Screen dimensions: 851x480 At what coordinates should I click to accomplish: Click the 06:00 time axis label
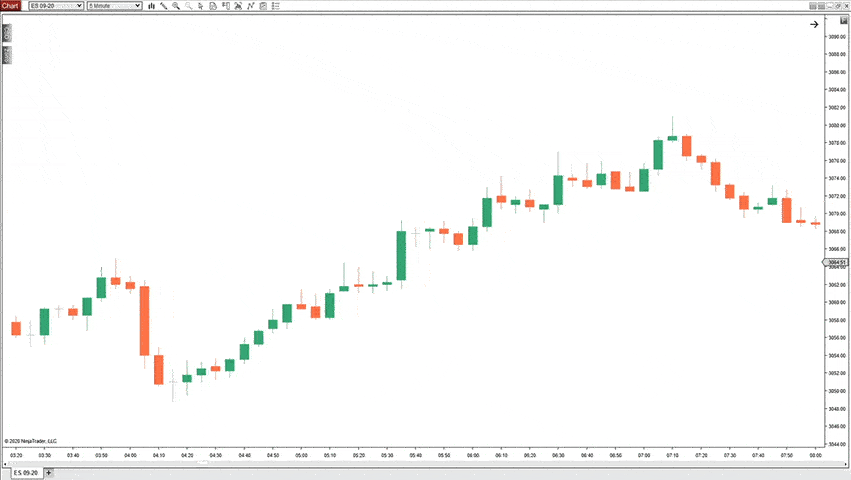pyautogui.click(x=473, y=456)
